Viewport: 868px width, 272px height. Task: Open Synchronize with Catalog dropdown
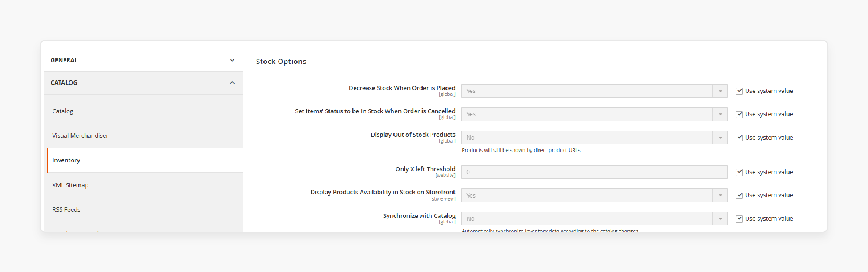click(x=594, y=218)
